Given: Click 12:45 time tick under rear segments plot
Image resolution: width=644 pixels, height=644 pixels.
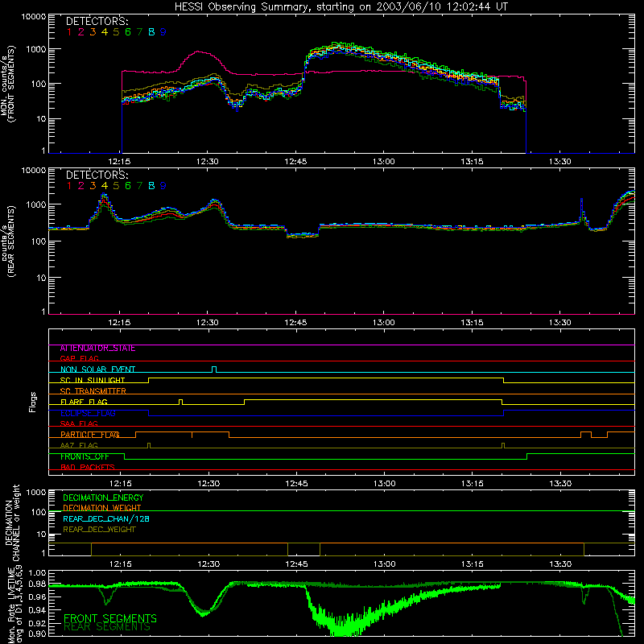Looking at the screenshot, I should [295, 323].
